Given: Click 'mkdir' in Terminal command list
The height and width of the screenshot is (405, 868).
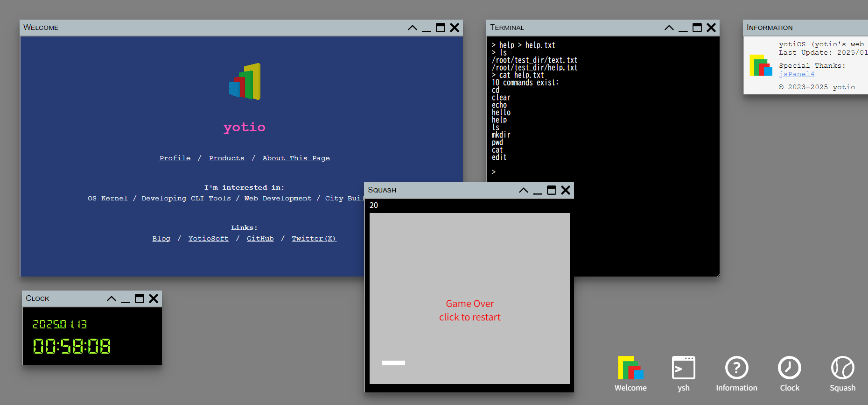Looking at the screenshot, I should [501, 135].
